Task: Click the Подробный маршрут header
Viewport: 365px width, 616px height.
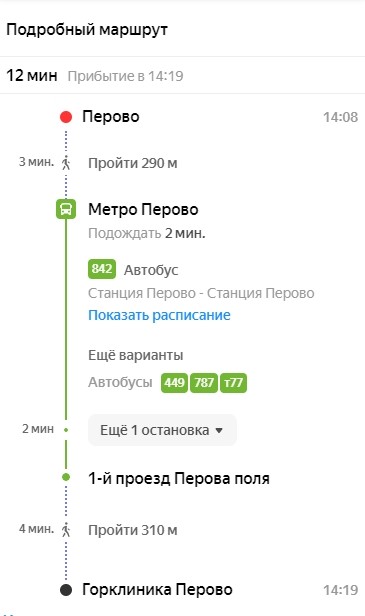Action: point(87,30)
